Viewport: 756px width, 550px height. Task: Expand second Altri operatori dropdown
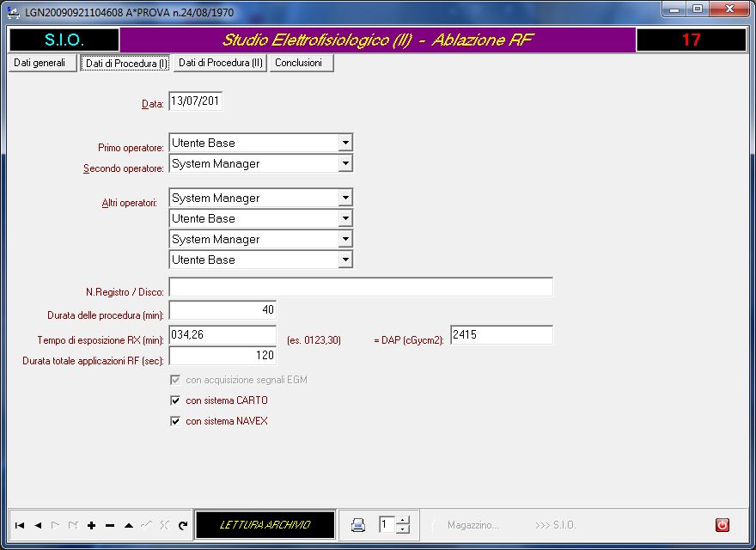345,218
